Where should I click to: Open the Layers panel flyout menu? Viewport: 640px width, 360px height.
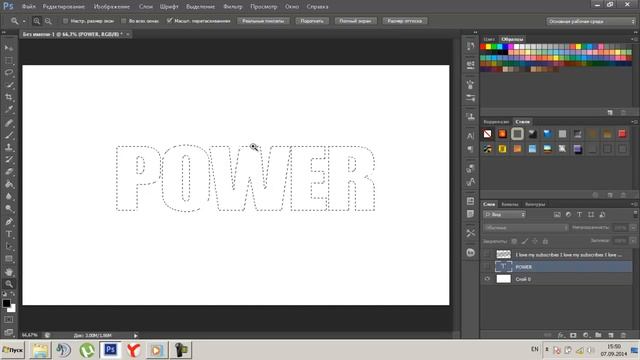634,204
